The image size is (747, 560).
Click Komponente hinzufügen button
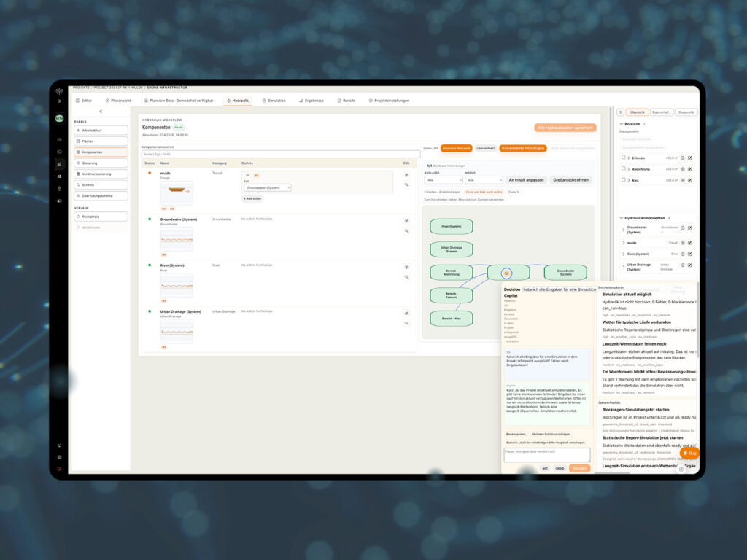point(523,149)
